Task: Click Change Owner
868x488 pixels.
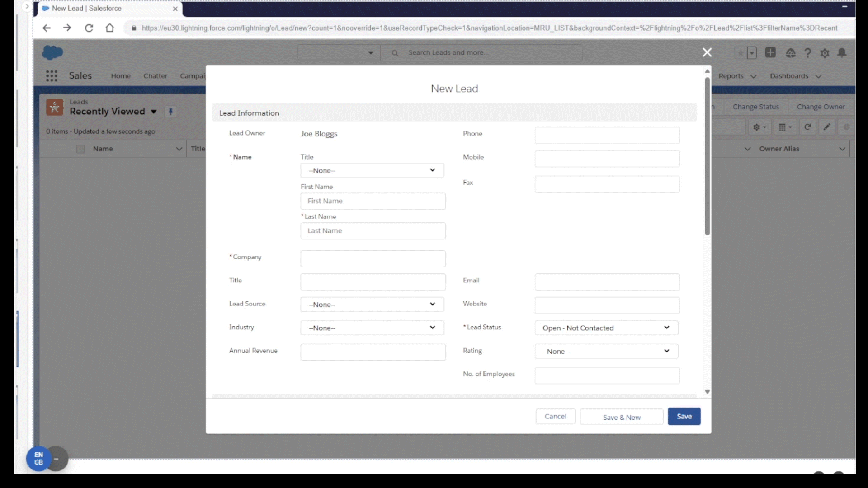Action: (820, 107)
